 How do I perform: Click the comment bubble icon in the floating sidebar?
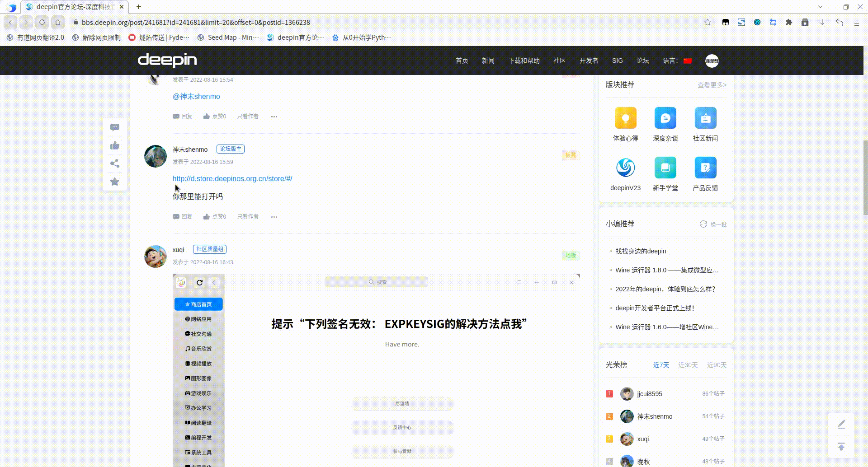pyautogui.click(x=114, y=127)
